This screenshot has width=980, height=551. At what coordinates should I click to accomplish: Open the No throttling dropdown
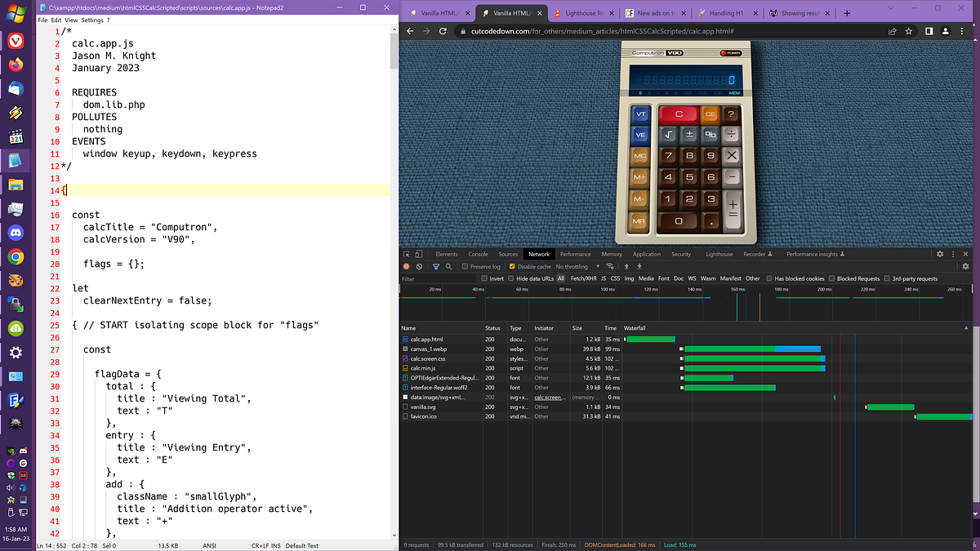(x=572, y=267)
